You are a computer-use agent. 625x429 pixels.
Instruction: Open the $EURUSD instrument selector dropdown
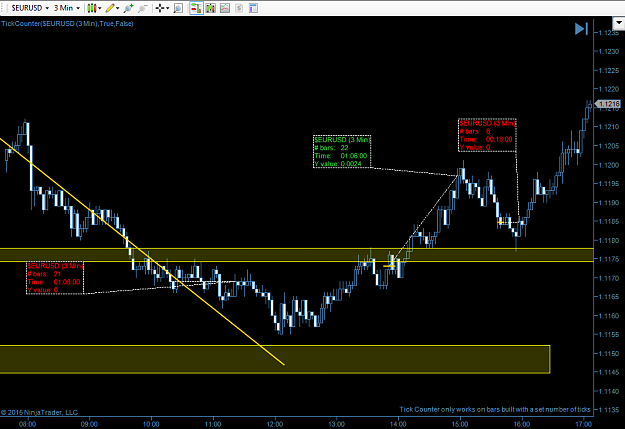point(30,8)
